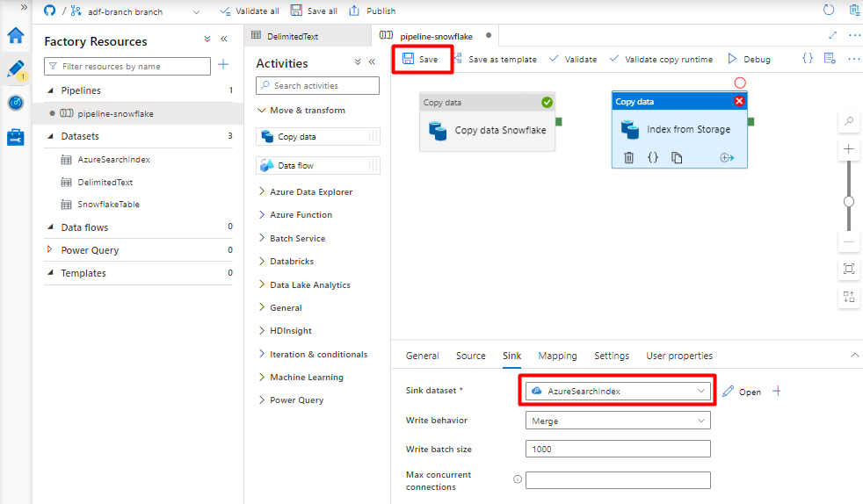Open pipeline JSON code view icon
The image size is (863, 504).
808,58
